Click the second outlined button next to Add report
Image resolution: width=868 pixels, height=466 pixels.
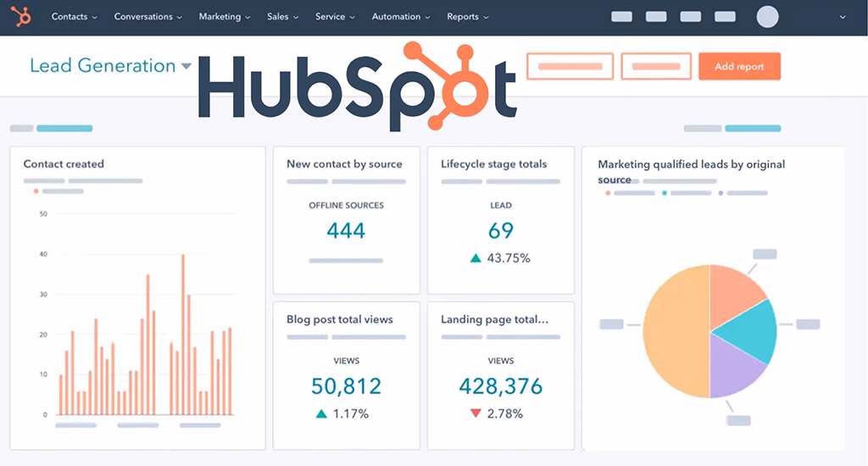[656, 66]
